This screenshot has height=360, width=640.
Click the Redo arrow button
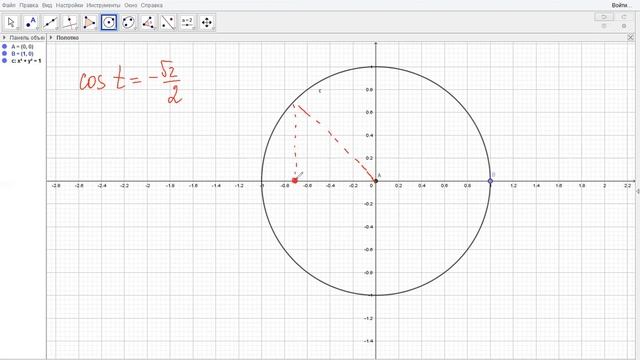pos(624,17)
